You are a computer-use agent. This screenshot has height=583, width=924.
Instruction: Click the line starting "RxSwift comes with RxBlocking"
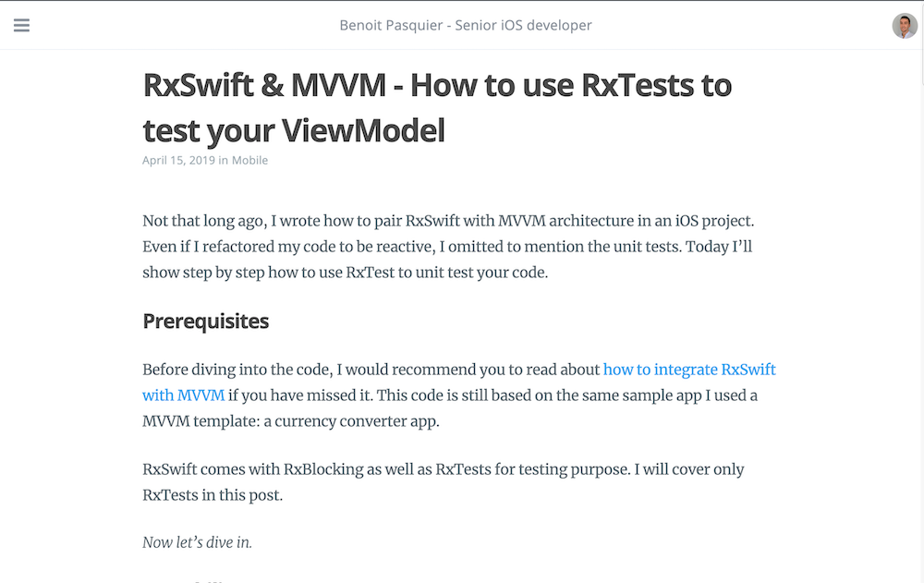443,469
